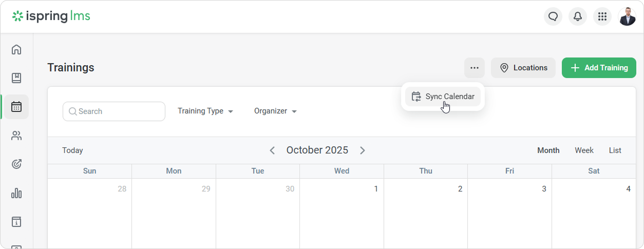The image size is (644, 249).
Task: Open the users icon in sidebar
Action: (16, 136)
